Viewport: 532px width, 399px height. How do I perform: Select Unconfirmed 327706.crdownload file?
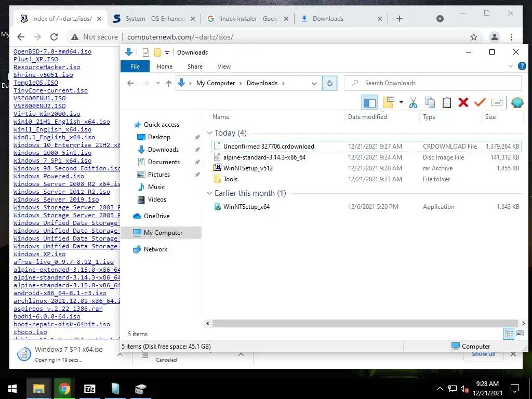tap(366, 146)
